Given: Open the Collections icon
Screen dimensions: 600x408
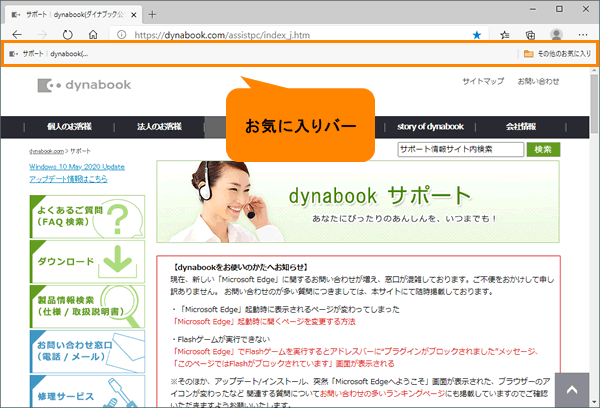Looking at the screenshot, I should (530, 35).
